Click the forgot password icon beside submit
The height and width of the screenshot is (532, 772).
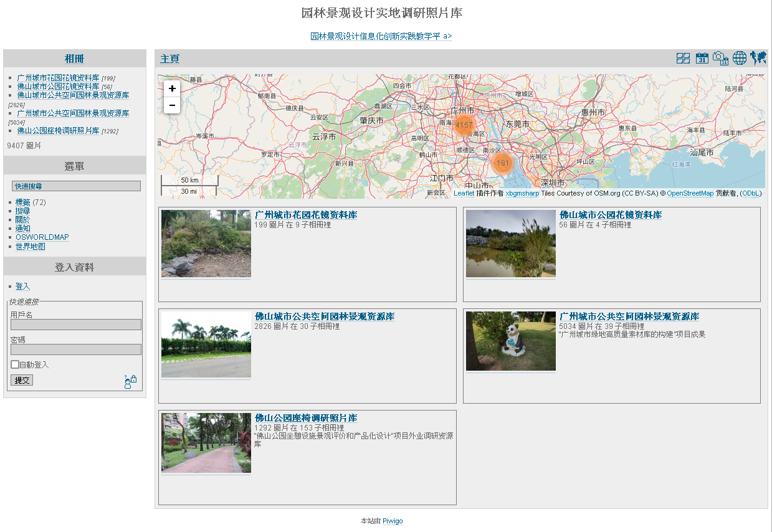pos(130,381)
